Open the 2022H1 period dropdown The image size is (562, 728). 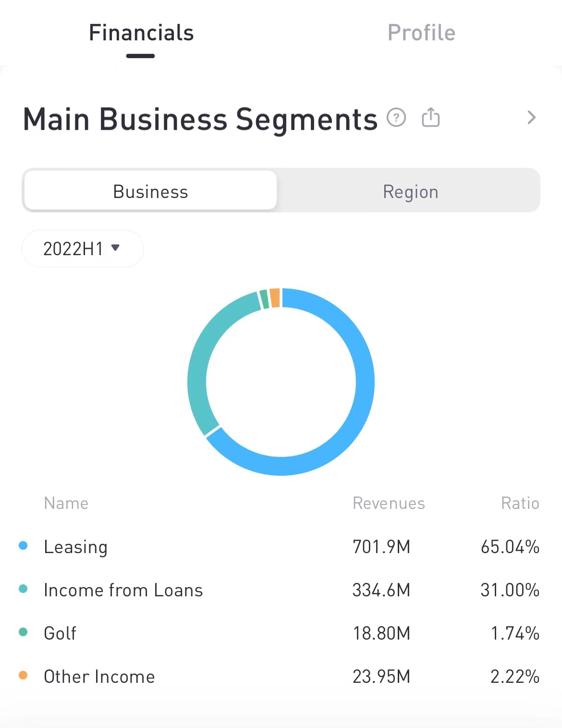[x=83, y=248]
